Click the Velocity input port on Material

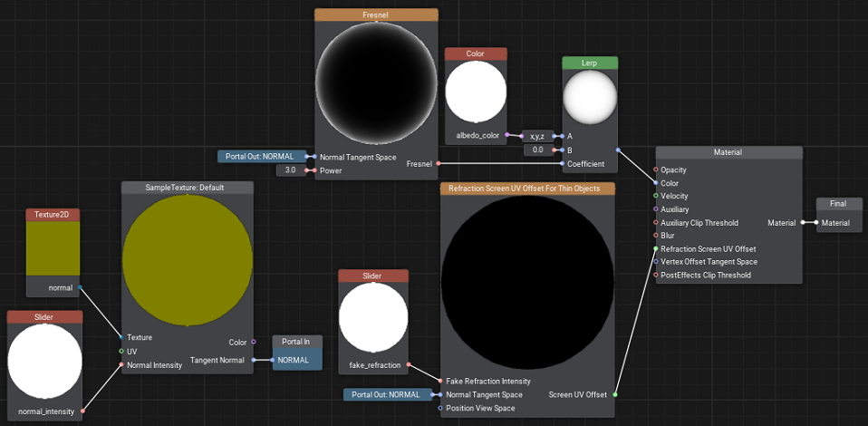(656, 196)
